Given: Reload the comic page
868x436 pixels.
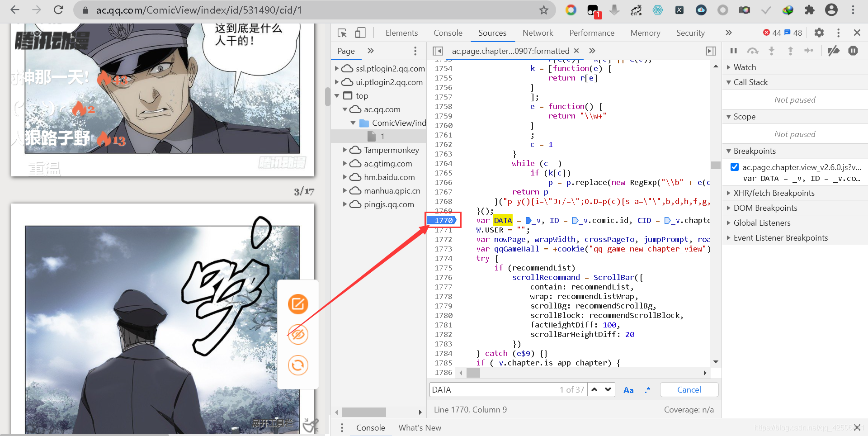Looking at the screenshot, I should tap(58, 10).
